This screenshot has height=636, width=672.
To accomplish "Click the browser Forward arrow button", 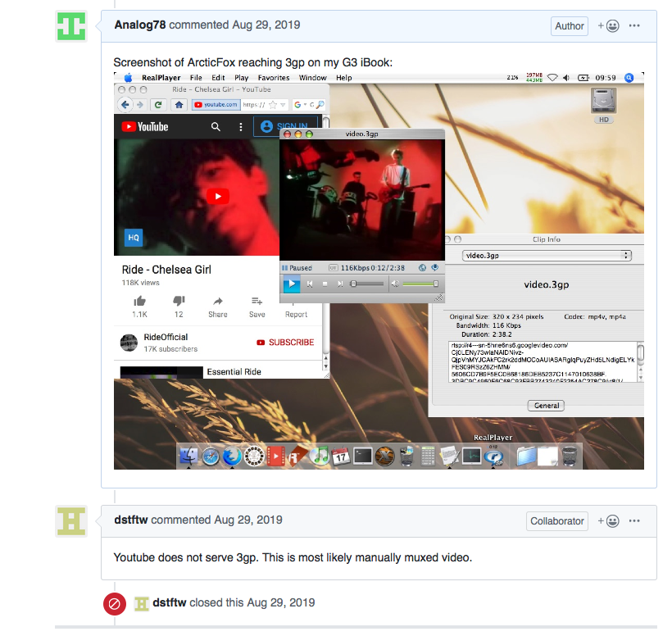I will point(139,105).
